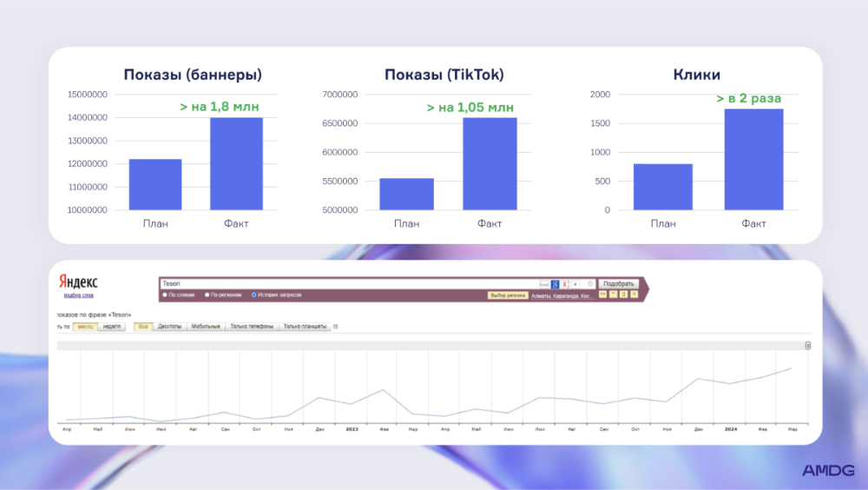Switch to the 'Мобильные' tab
The width and height of the screenshot is (868, 490).
point(206,327)
